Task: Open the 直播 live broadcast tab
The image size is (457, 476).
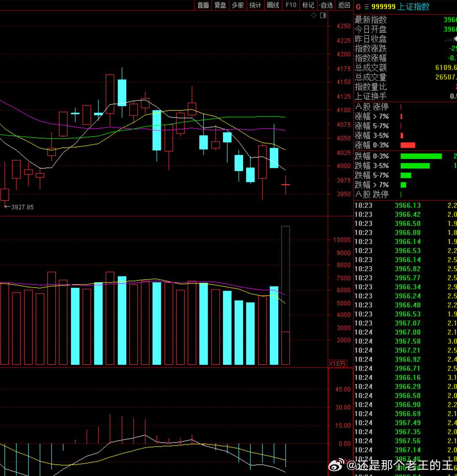Action: tap(203, 5)
